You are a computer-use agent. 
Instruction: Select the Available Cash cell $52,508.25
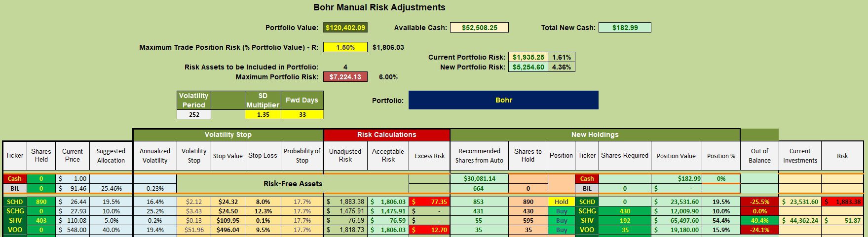[479, 28]
